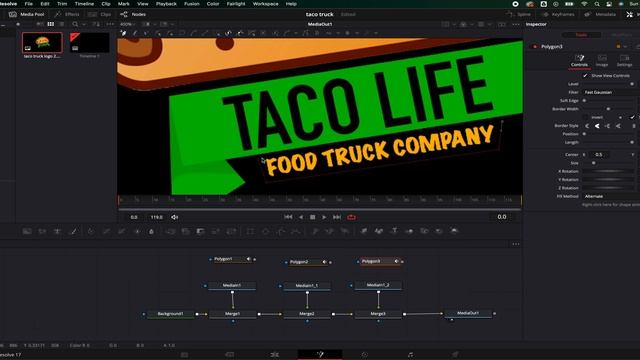Screen dimensions: 640x360
Task: Open the Spline editor panel
Action: click(518, 14)
